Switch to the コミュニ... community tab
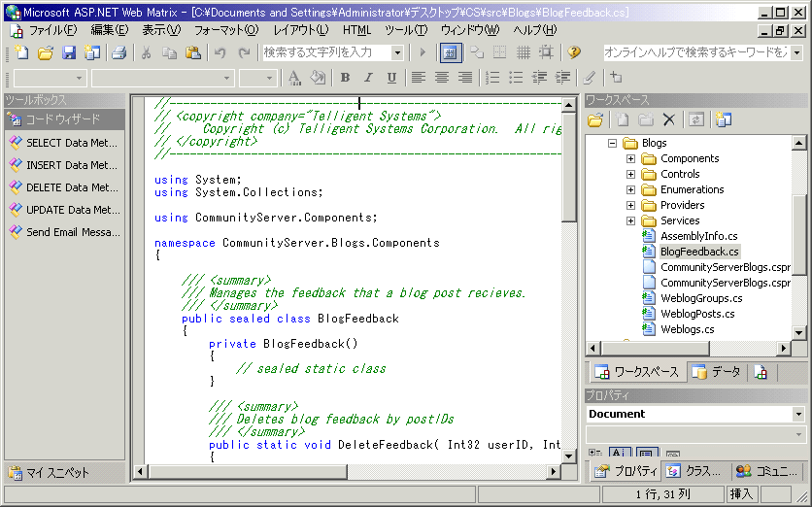 767,471
